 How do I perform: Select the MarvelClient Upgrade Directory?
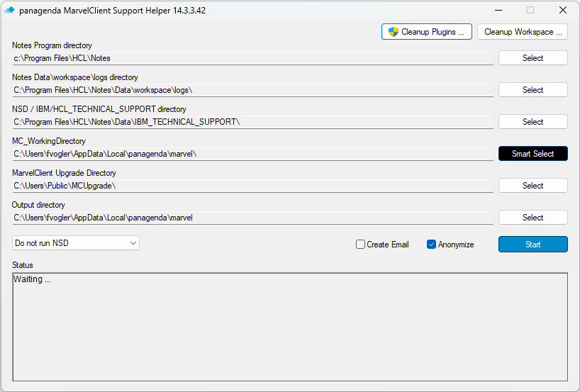(532, 186)
